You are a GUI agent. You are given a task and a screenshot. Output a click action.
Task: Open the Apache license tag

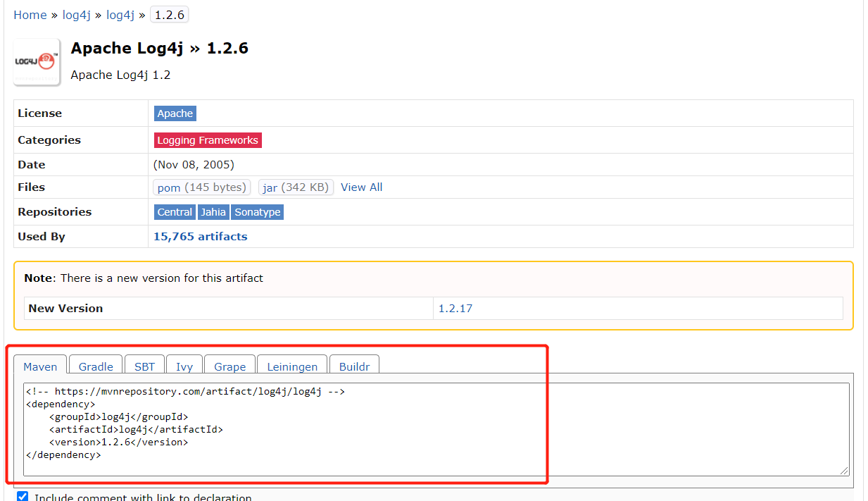coord(175,113)
